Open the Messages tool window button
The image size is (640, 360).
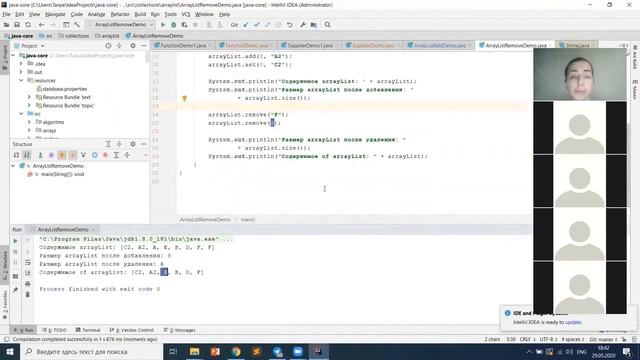tap(180, 330)
